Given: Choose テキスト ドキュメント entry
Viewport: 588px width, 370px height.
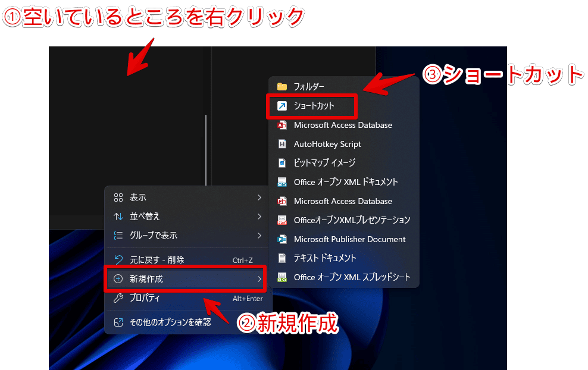Looking at the screenshot, I should click(344, 258).
